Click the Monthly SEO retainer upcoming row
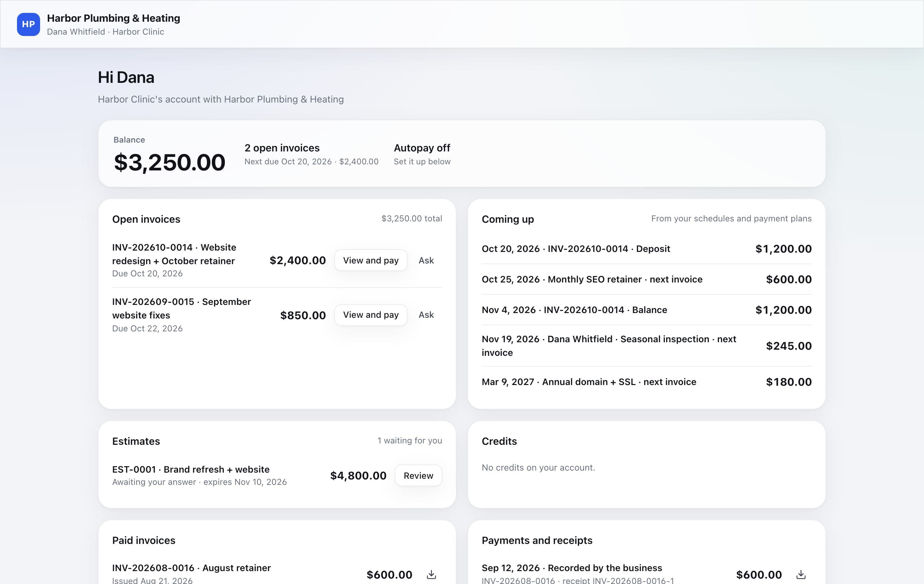Viewport: 924px width, 584px height. click(646, 279)
